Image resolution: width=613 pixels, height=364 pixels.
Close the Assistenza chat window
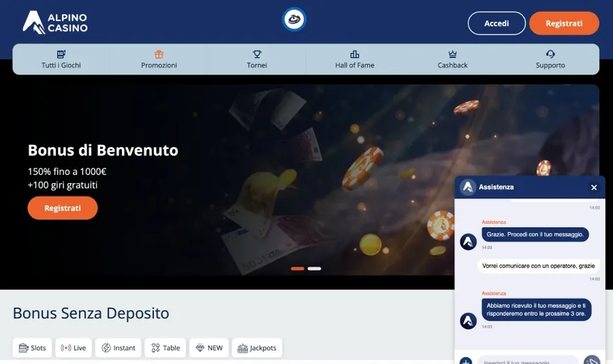coord(593,187)
